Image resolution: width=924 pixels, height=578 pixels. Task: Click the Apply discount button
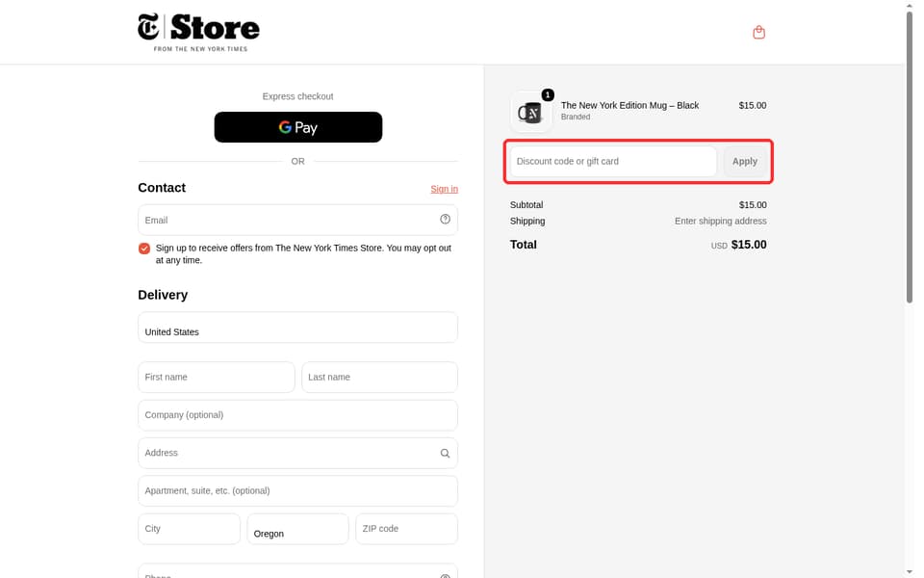tap(745, 161)
